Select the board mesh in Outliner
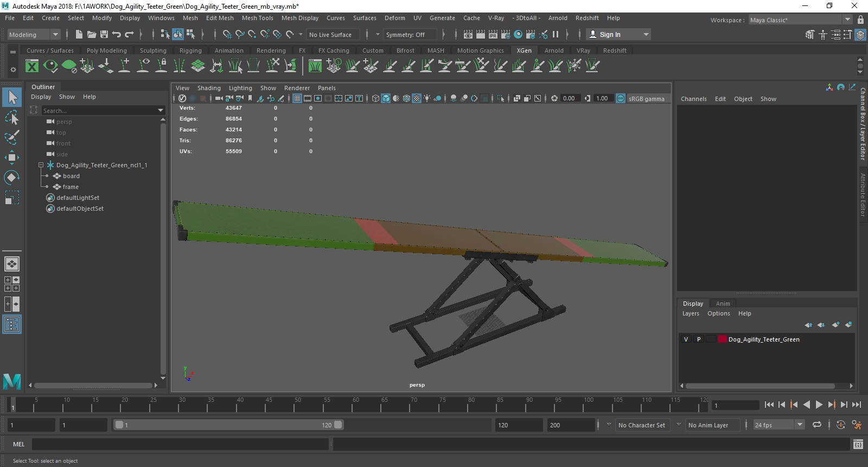 pos(71,176)
